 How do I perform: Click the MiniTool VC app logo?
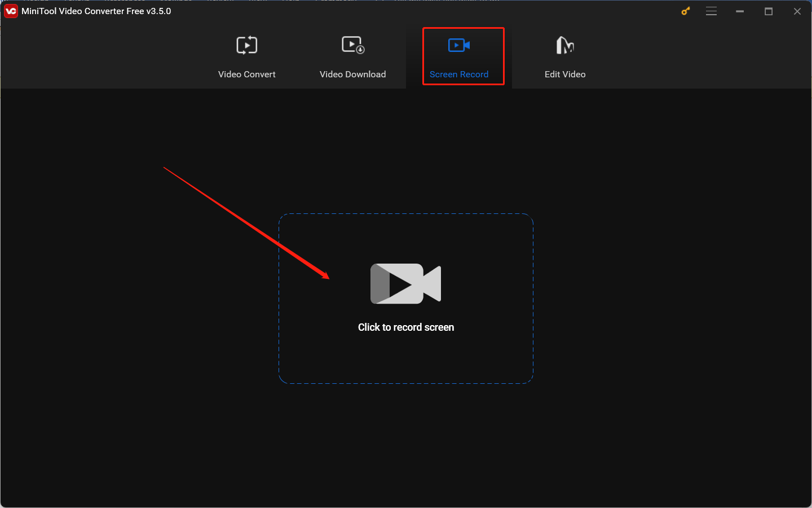click(11, 11)
